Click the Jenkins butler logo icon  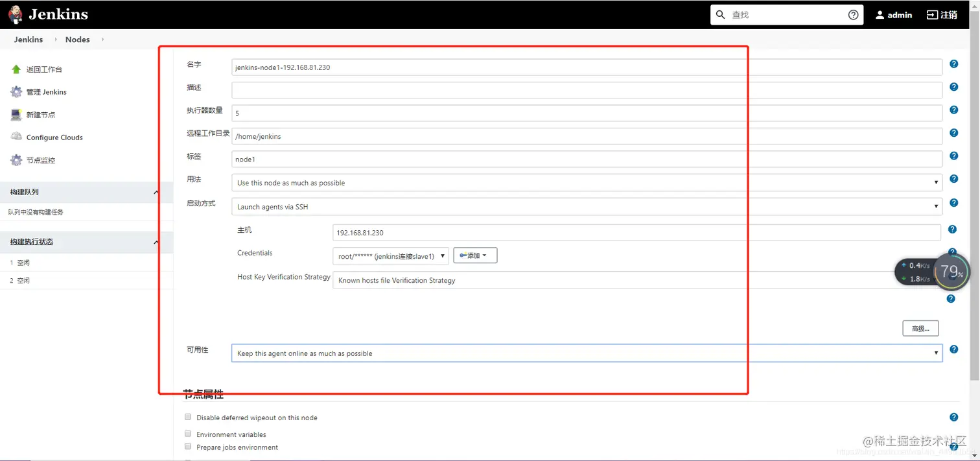(15, 14)
